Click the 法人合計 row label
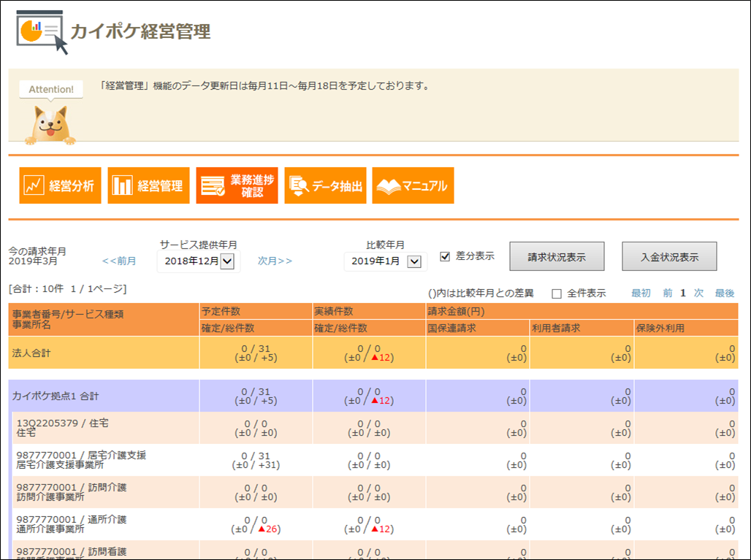The width and height of the screenshot is (751, 560). [x=31, y=353]
